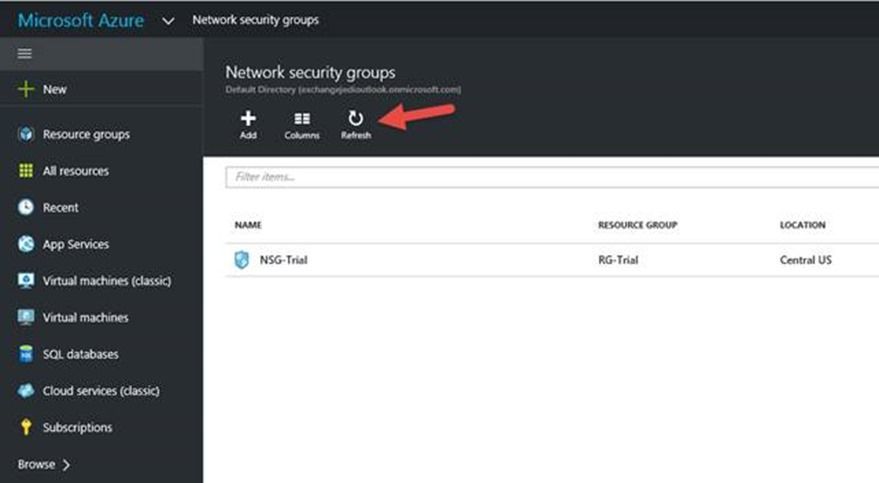Go to Resource groups

click(x=86, y=134)
